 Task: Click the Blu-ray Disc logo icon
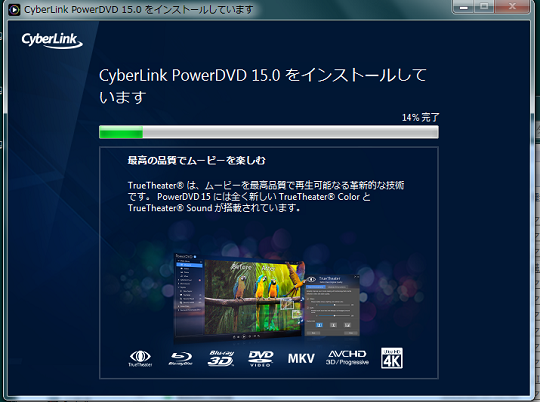[181, 358]
